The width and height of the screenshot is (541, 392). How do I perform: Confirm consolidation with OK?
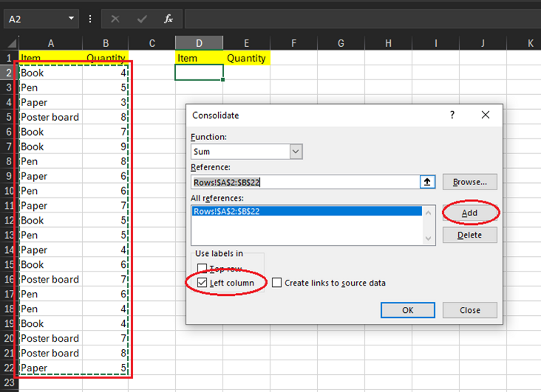(x=408, y=310)
